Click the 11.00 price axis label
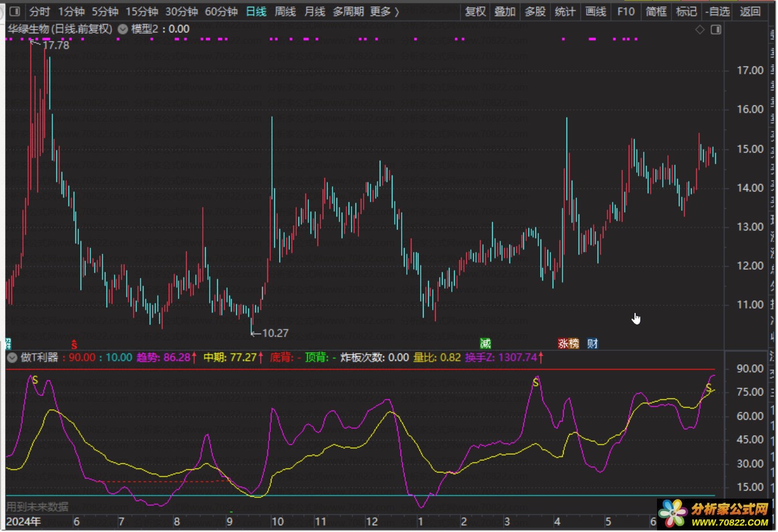This screenshot has width=778, height=532. 750,305
